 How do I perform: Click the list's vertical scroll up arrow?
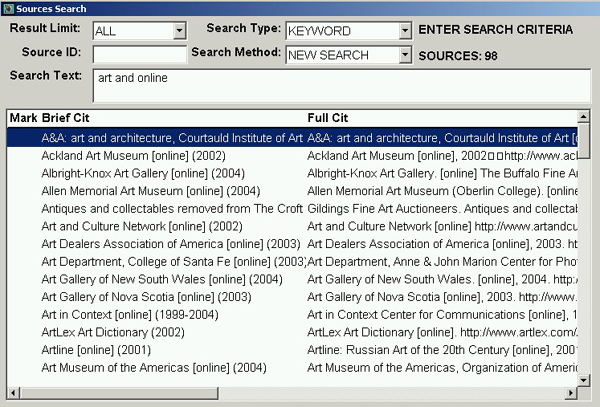[x=583, y=116]
